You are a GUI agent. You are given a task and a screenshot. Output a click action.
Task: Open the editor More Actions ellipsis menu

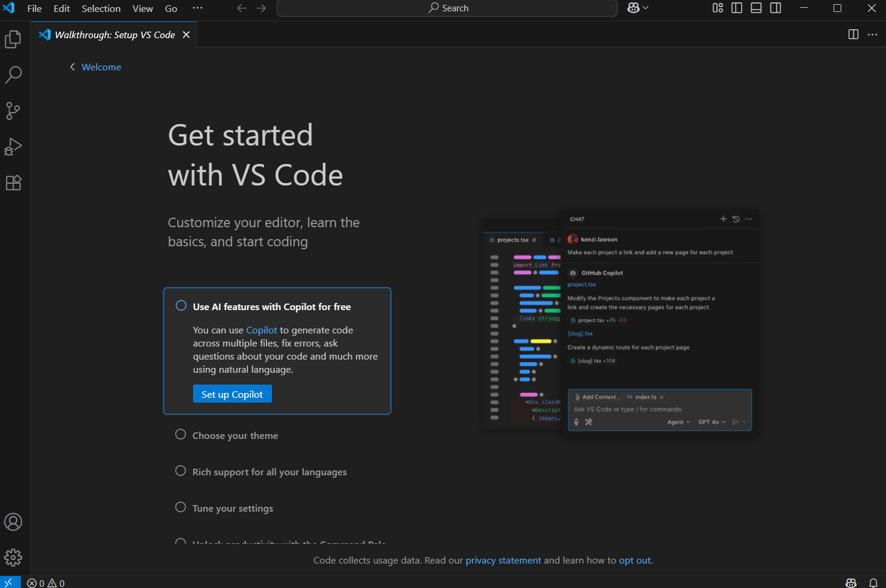[872, 34]
